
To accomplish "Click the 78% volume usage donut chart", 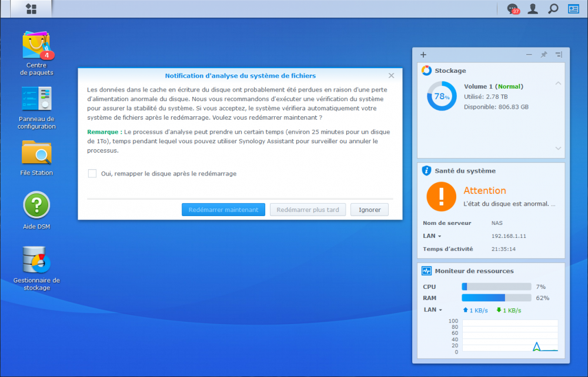I will (442, 96).
